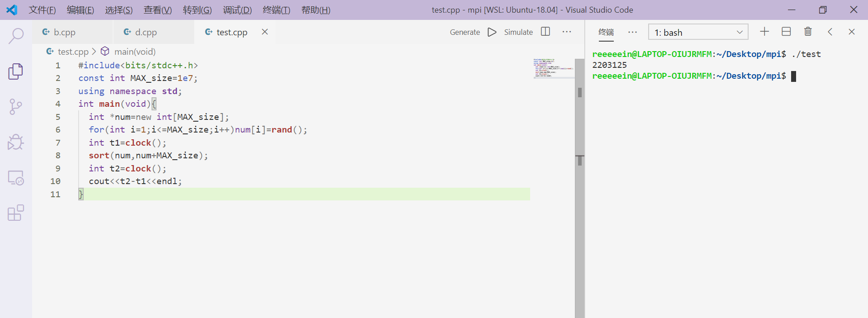This screenshot has width=868, height=318.
Task: Create a new terminal with plus icon
Action: 764,31
